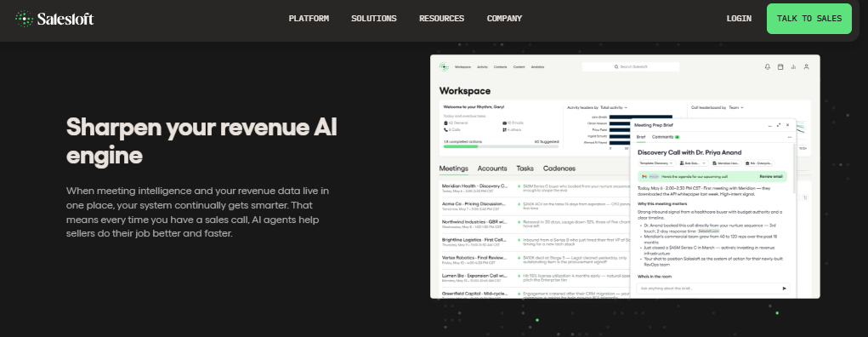Click the send arrow in the brief chat box

(784, 288)
